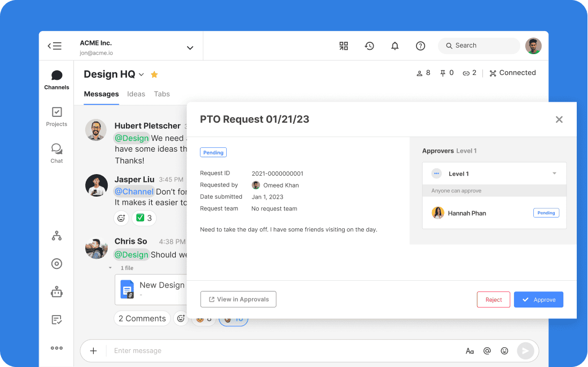Toggle the favorite star for Design HQ

154,74
